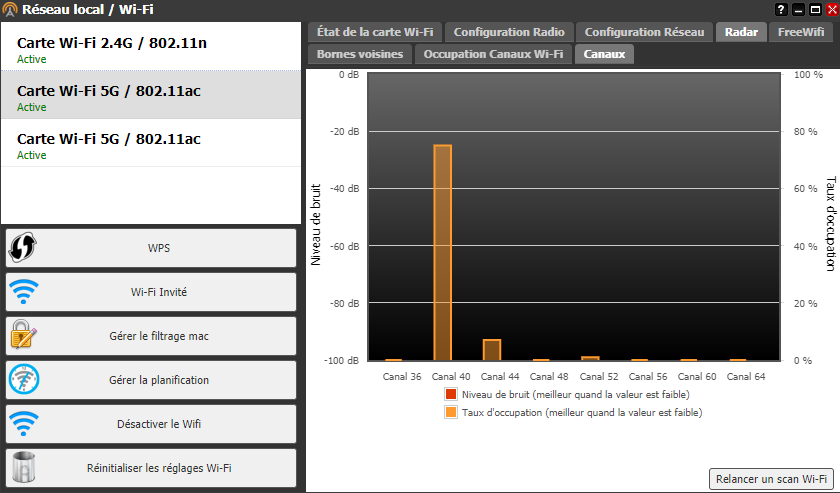The width and height of the screenshot is (840, 493).
Task: Select the Canaux sub-tab
Action: tap(604, 54)
